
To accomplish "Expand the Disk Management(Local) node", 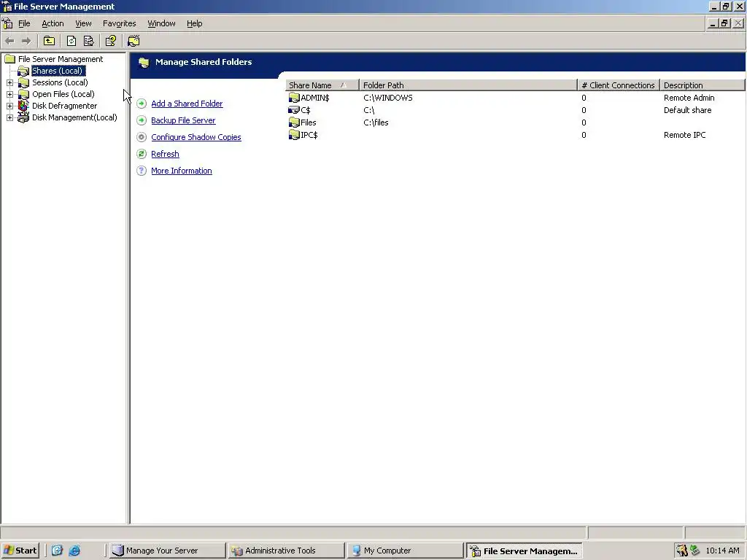I will [9, 117].
